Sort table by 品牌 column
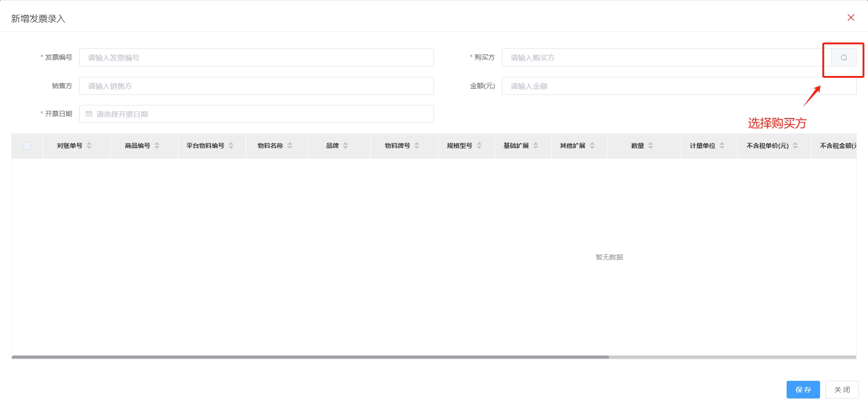Viewport: 868px width, 417px height. click(x=345, y=146)
